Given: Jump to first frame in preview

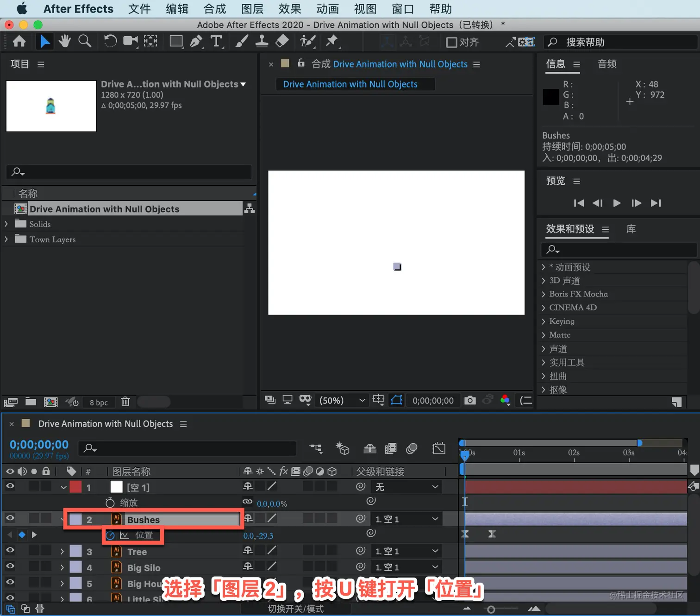Looking at the screenshot, I should pos(579,203).
